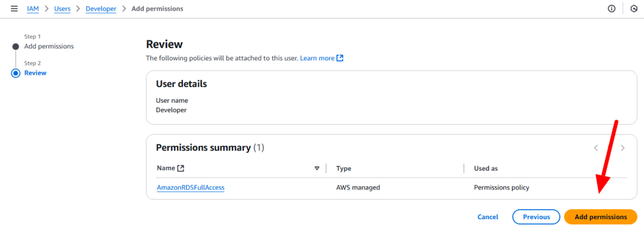
Task: Go to previous page of permissions summary
Action: pyautogui.click(x=596, y=148)
